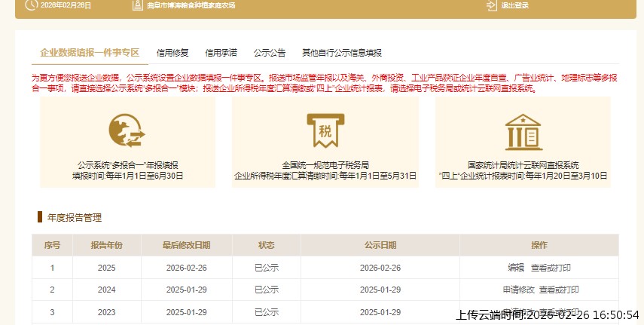
Task: Apply to modify the 2024 report (申请修改)
Action: [x=519, y=290]
